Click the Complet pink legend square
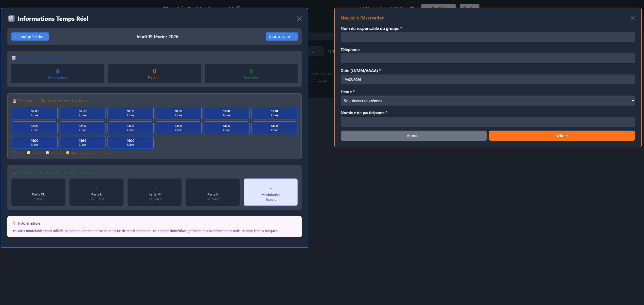Image resolution: width=644 pixels, height=305 pixels. click(x=47, y=153)
